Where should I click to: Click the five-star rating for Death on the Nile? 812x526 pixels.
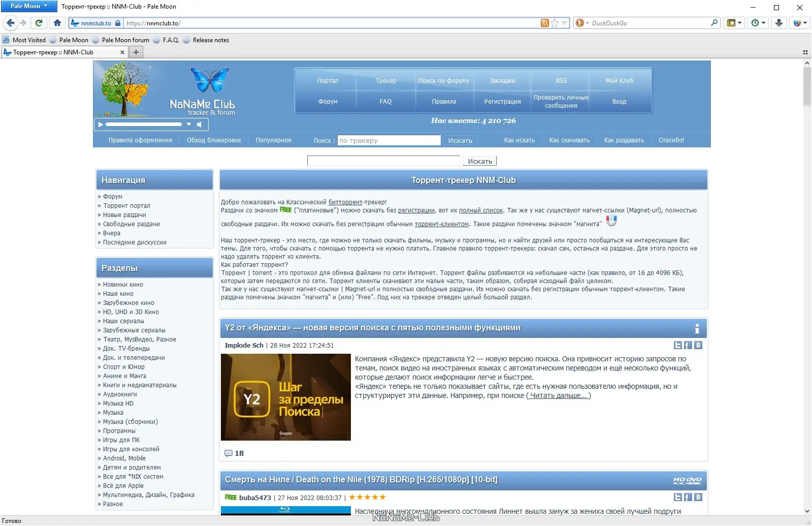(x=367, y=497)
